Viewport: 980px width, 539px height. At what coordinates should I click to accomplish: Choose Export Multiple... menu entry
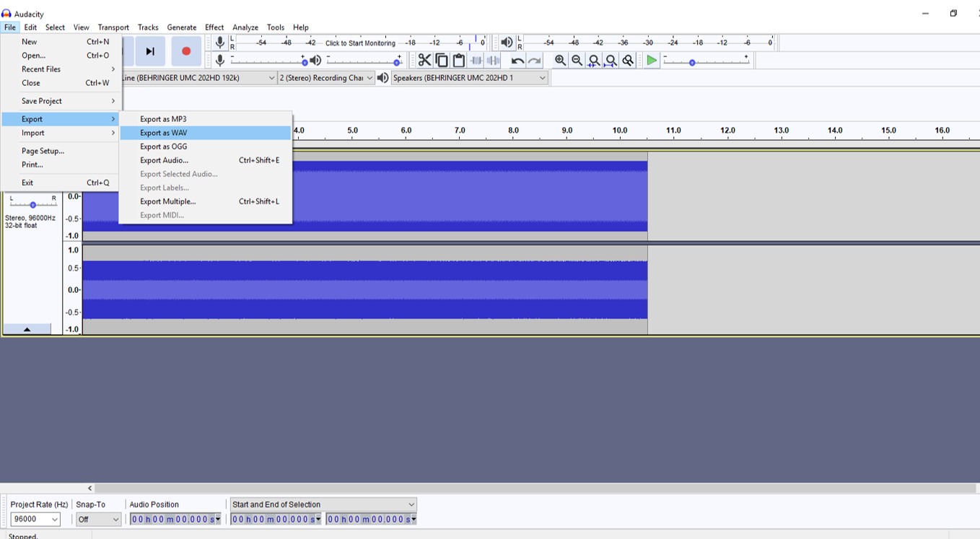click(206, 201)
